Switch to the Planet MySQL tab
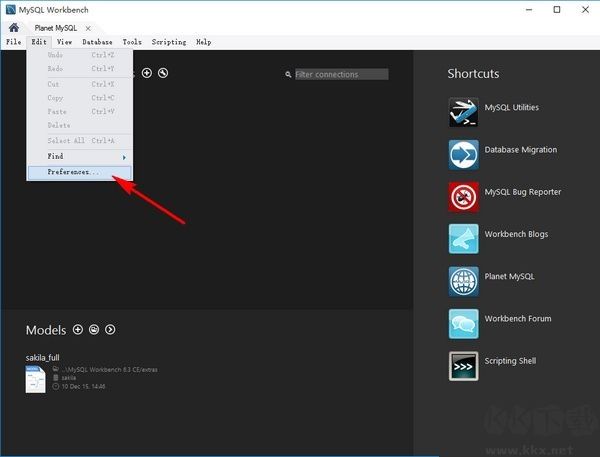The image size is (600, 457). [55, 28]
